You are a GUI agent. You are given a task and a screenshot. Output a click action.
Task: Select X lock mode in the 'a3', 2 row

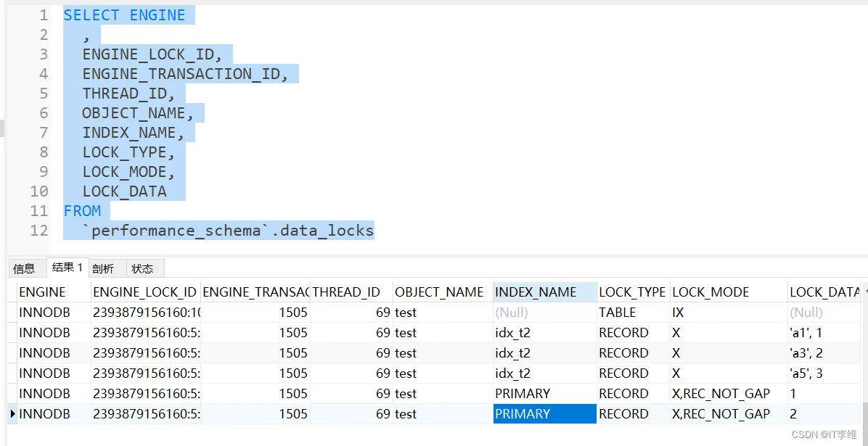pyautogui.click(x=729, y=353)
